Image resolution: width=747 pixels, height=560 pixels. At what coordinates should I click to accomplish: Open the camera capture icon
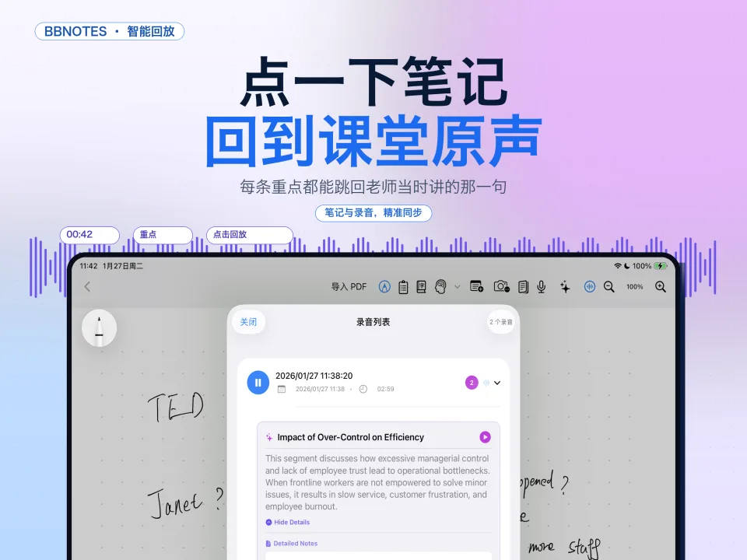pyautogui.click(x=502, y=286)
